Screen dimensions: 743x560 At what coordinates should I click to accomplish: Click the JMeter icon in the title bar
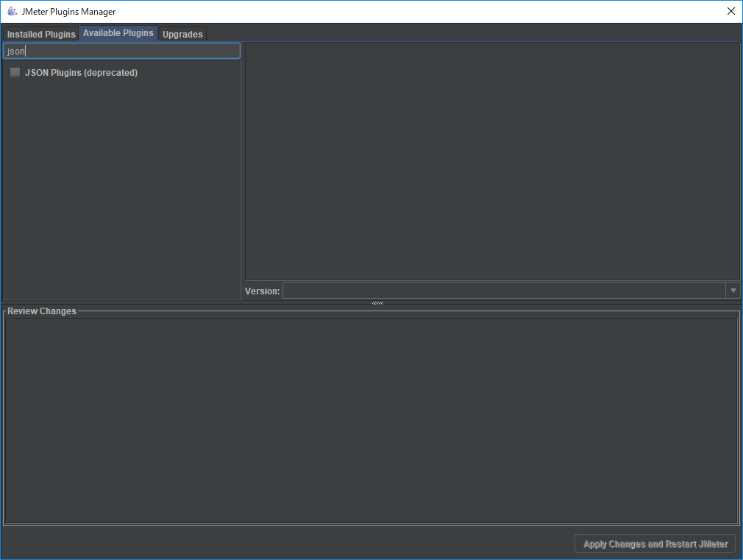pyautogui.click(x=12, y=11)
